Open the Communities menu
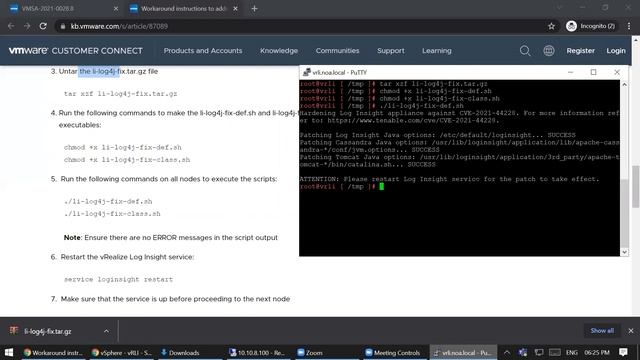Viewport: 640px width, 360px height. [x=338, y=51]
